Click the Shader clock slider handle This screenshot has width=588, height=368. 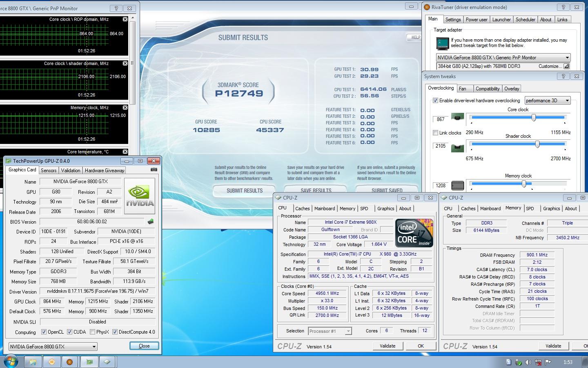537,144
